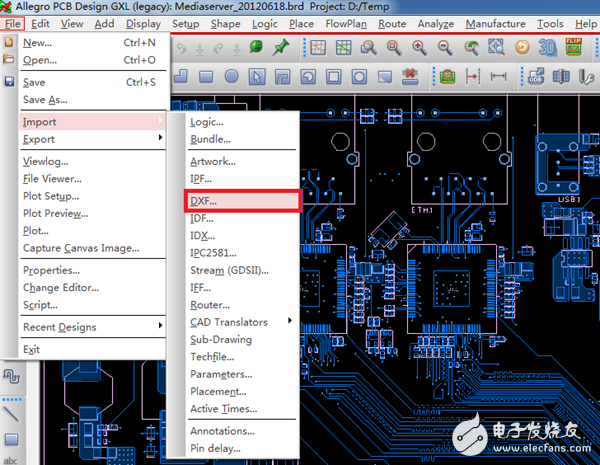Click the delete shape red X icon
Image resolution: width=600 pixels, height=465 pixels.
pos(409,76)
